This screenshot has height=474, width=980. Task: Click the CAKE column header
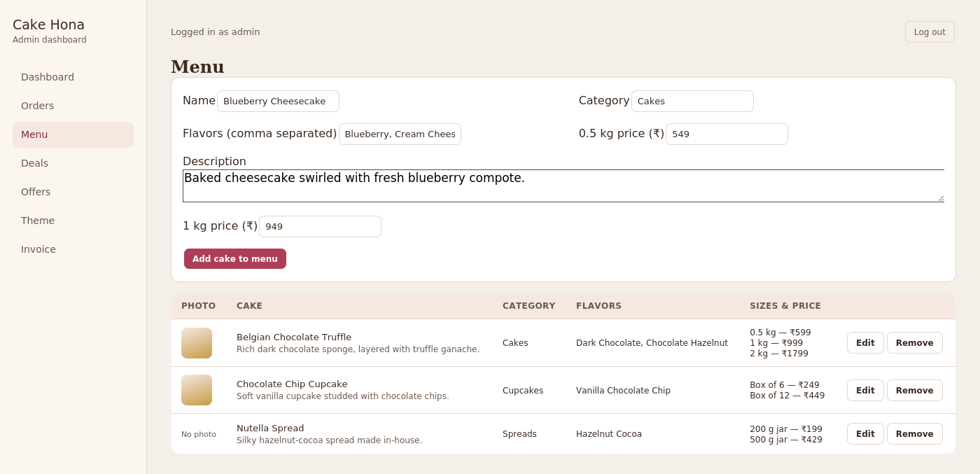(x=249, y=306)
